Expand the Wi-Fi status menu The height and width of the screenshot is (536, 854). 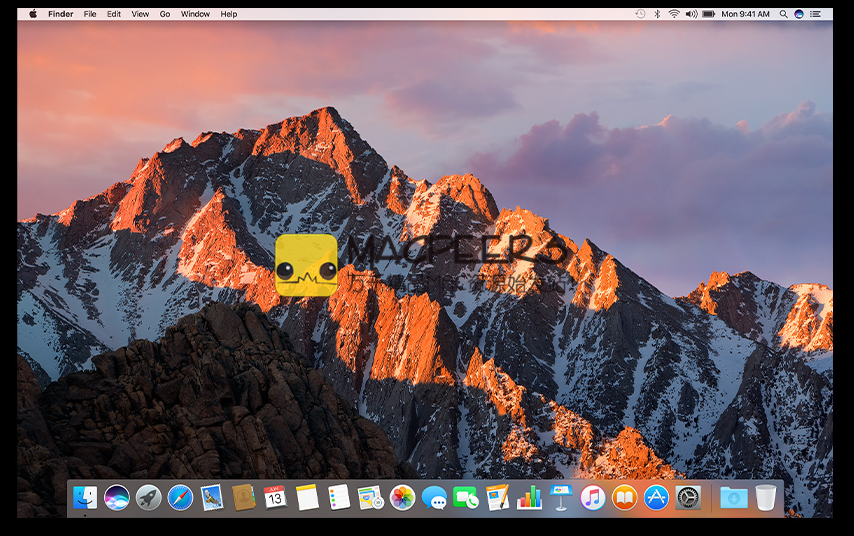tap(674, 14)
